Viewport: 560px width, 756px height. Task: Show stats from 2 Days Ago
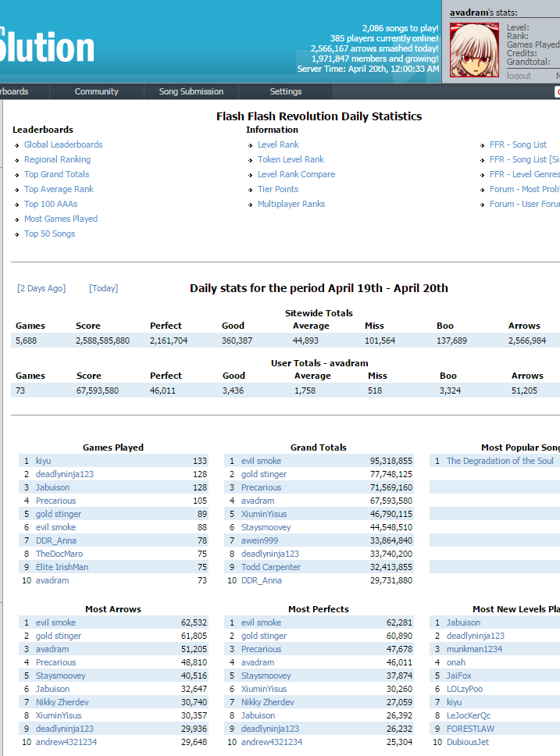click(41, 288)
